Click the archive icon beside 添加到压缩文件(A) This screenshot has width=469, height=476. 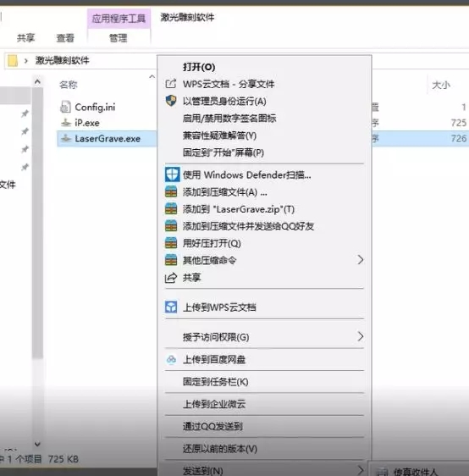[171, 192]
